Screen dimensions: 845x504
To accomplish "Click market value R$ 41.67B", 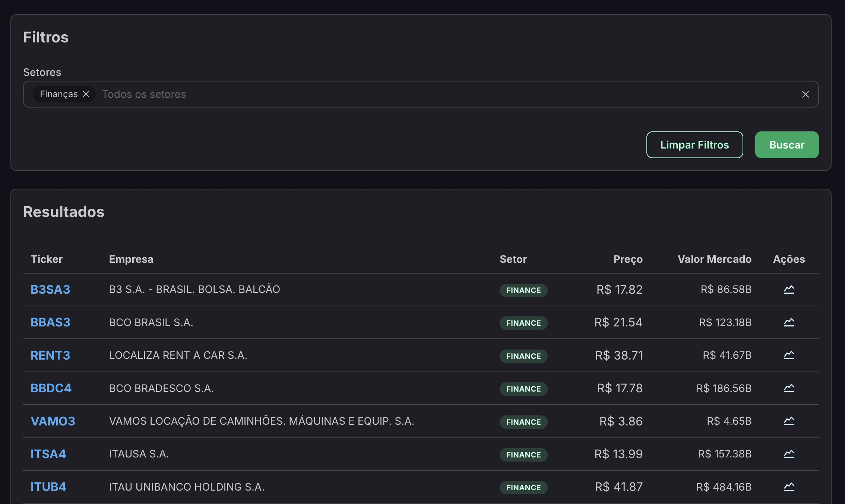I will click(727, 355).
